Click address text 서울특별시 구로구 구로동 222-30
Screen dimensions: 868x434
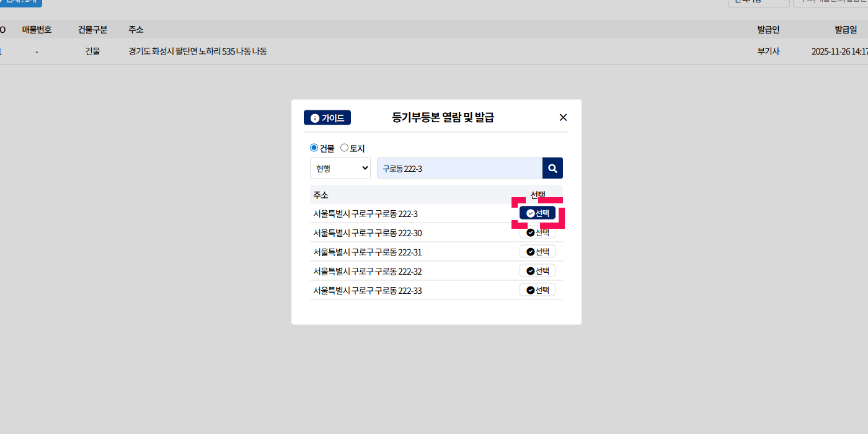point(367,233)
